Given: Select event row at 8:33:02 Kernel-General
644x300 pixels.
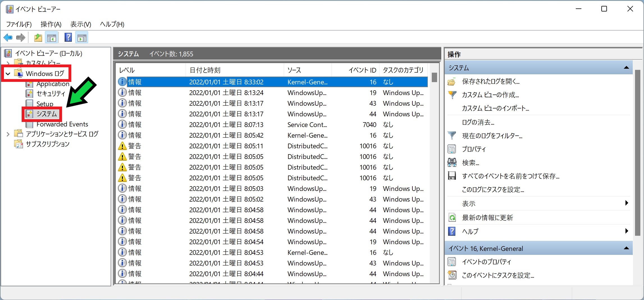Looking at the screenshot, I should [x=272, y=82].
